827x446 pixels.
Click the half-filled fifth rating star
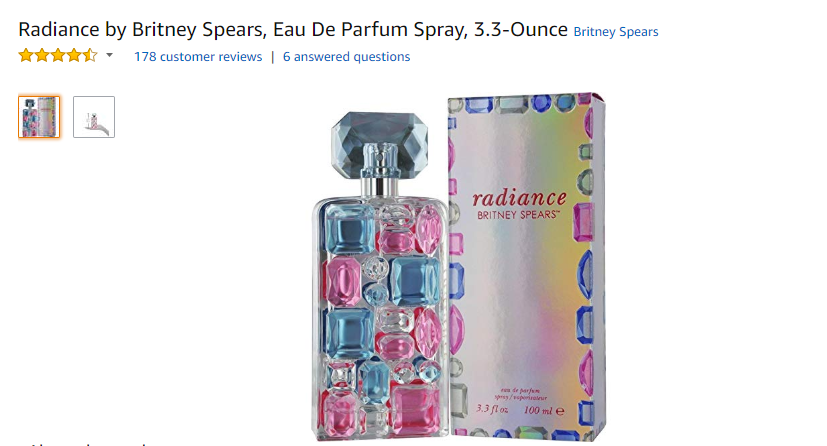(x=90, y=55)
